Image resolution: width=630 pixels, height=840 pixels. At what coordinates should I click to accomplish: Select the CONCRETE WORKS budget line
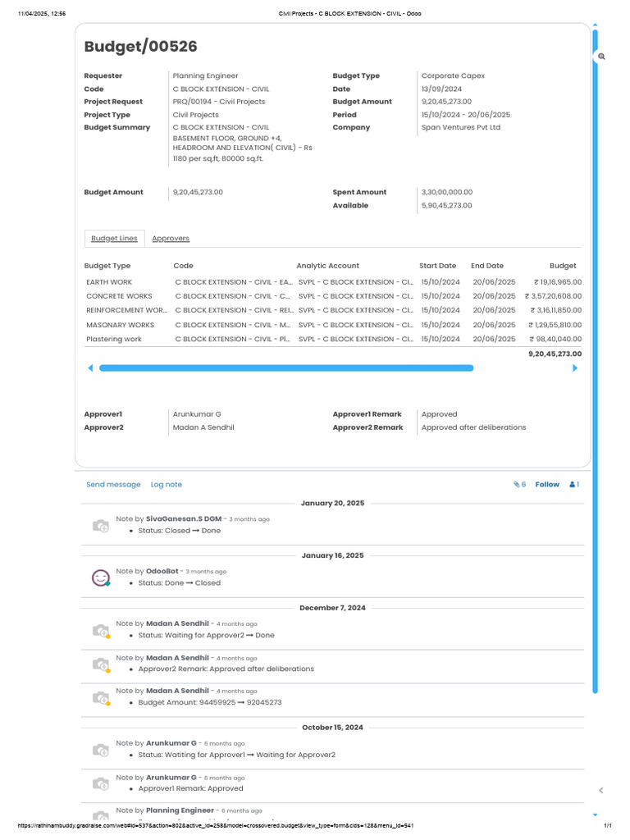(x=333, y=296)
